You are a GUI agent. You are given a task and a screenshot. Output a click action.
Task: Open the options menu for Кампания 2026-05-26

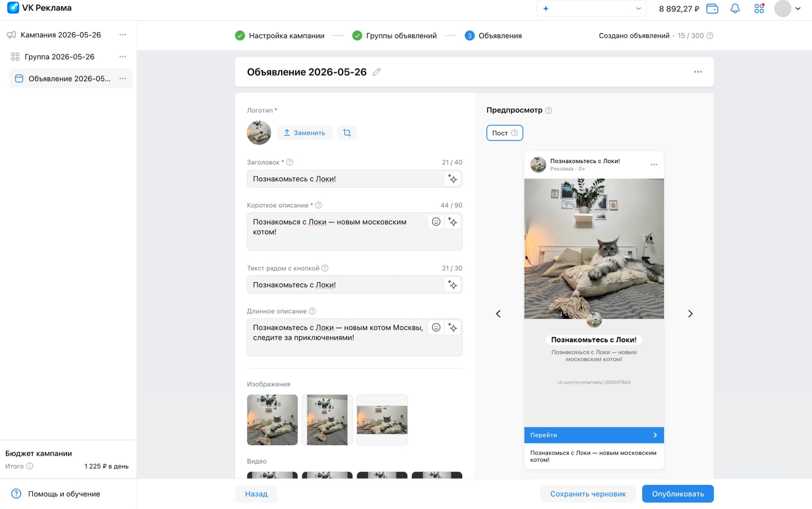[123, 35]
